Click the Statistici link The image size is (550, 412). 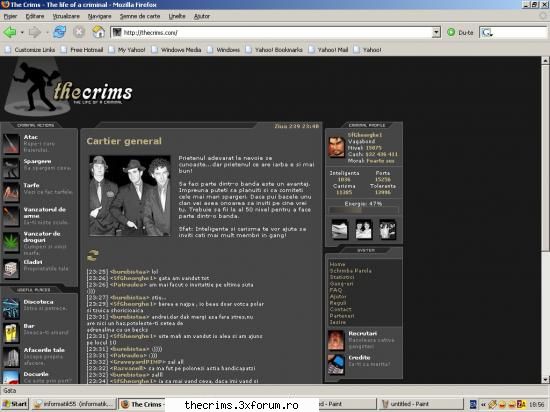click(342, 277)
